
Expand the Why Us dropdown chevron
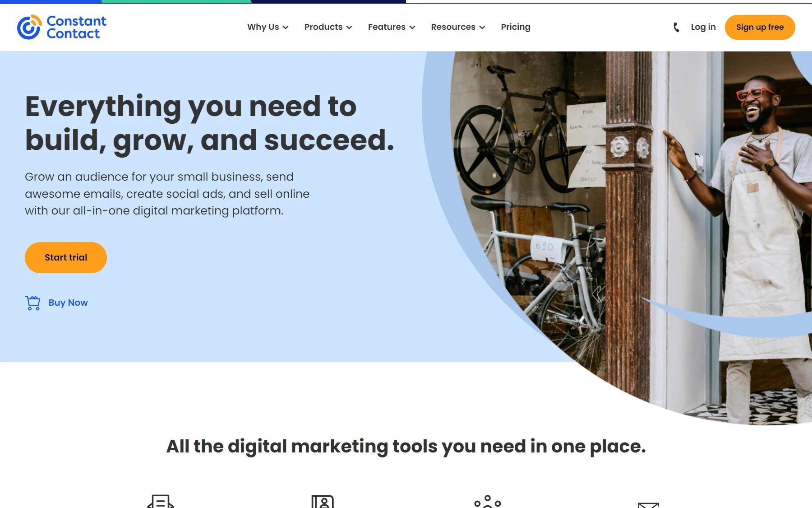click(286, 28)
